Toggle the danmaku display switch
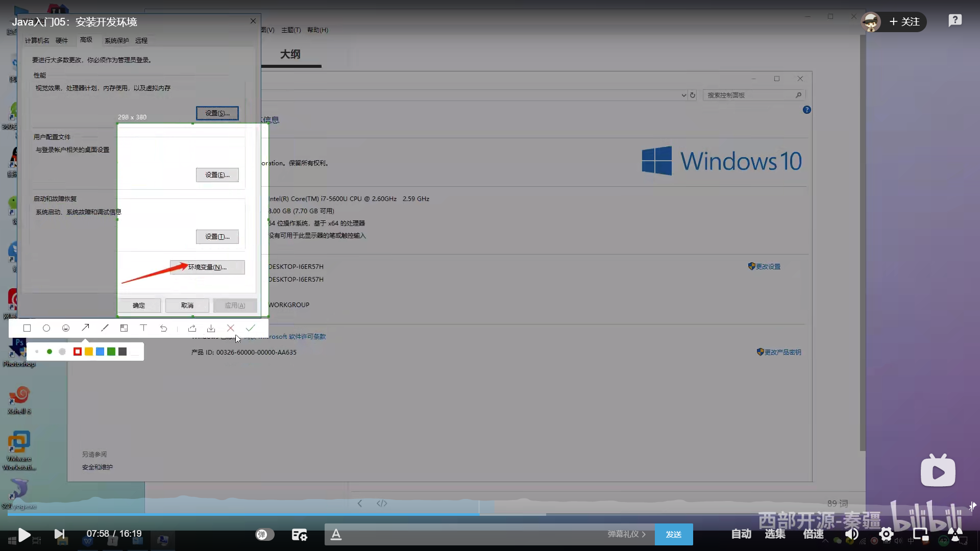 (264, 534)
